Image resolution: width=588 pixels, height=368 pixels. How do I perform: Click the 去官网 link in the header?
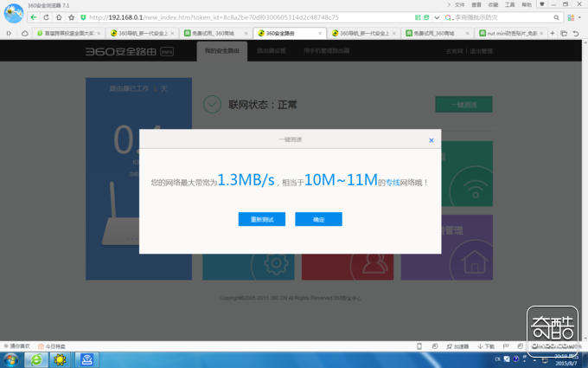[454, 51]
